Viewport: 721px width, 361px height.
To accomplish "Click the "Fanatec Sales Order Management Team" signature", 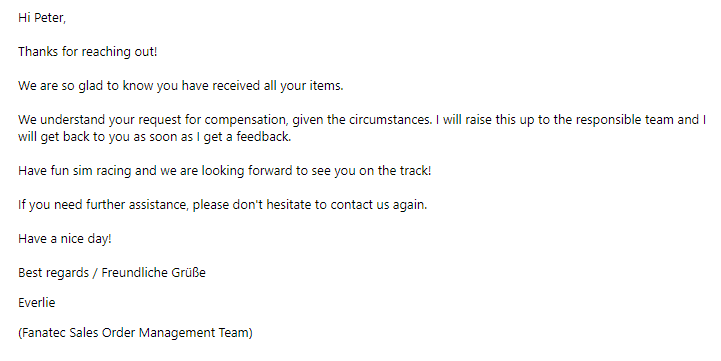I will click(x=135, y=332).
